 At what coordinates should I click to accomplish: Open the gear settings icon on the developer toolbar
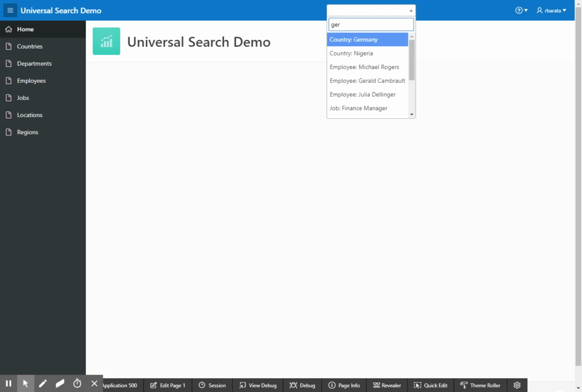[517, 385]
